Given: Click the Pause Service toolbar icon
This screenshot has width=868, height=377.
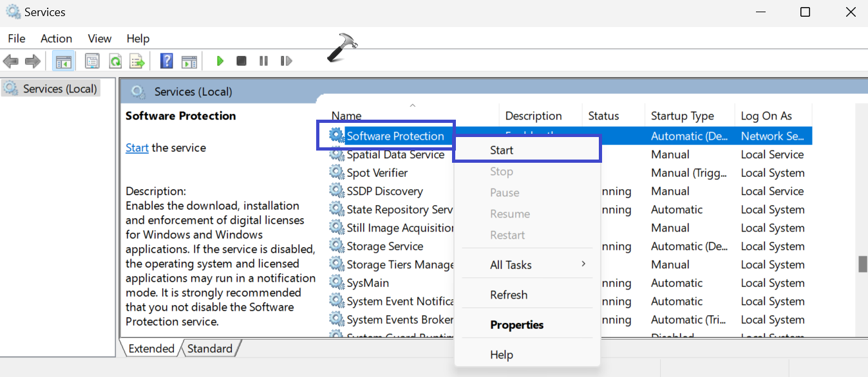Looking at the screenshot, I should click(263, 61).
